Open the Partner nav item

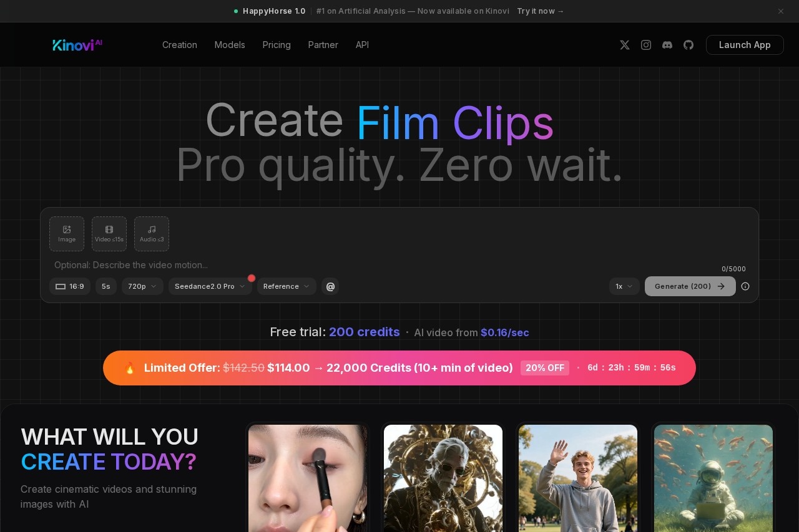click(323, 45)
